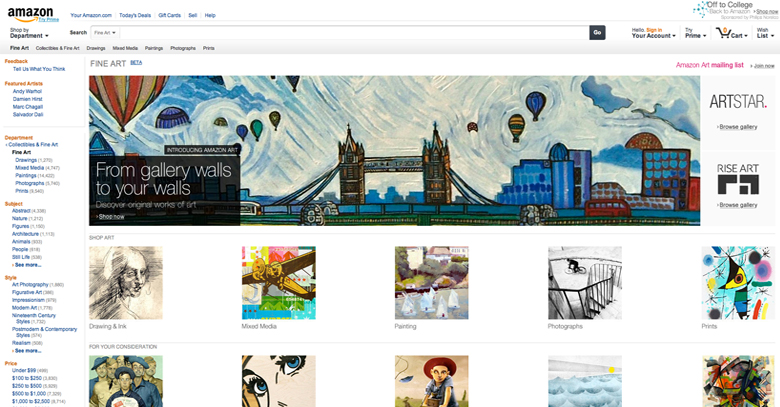Select the Modern Art style
The image size is (780, 407).
point(25,308)
